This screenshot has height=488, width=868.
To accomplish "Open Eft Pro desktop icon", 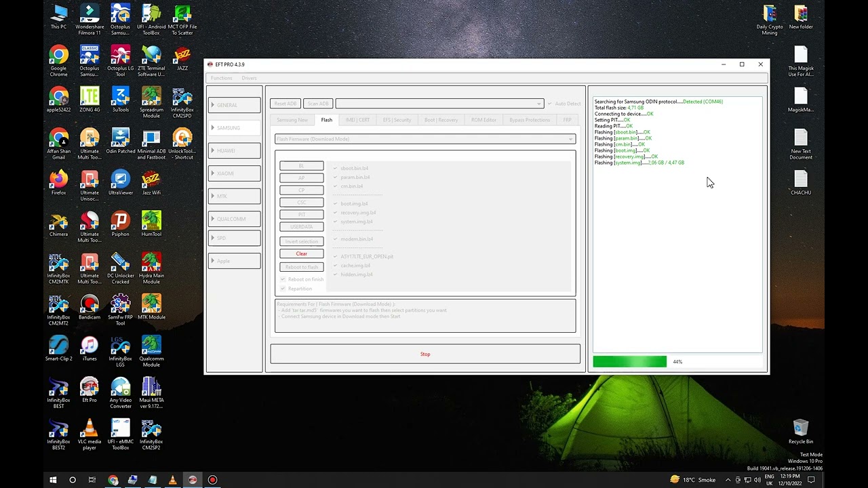I will click(x=90, y=390).
